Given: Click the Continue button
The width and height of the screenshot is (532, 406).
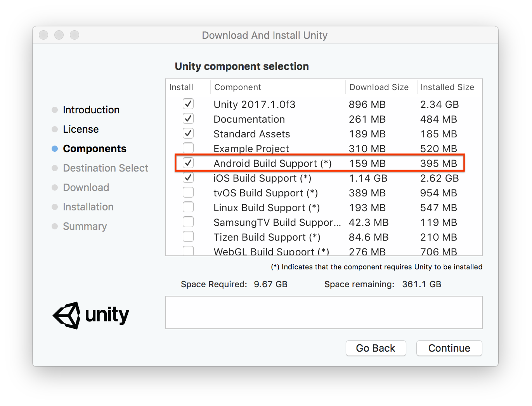Looking at the screenshot, I should [449, 348].
